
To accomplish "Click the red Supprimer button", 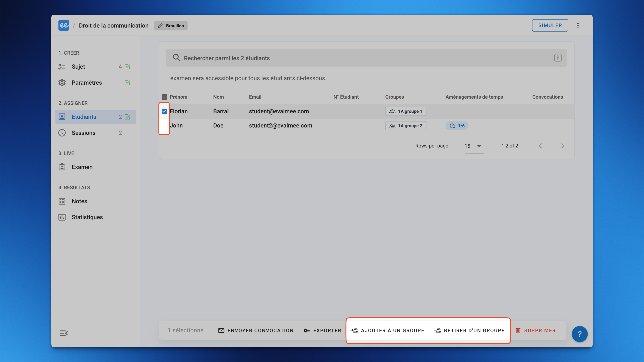I will (536, 330).
